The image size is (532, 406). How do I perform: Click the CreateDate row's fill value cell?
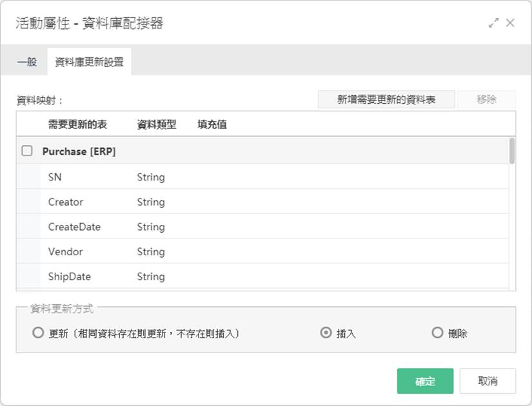point(351,226)
